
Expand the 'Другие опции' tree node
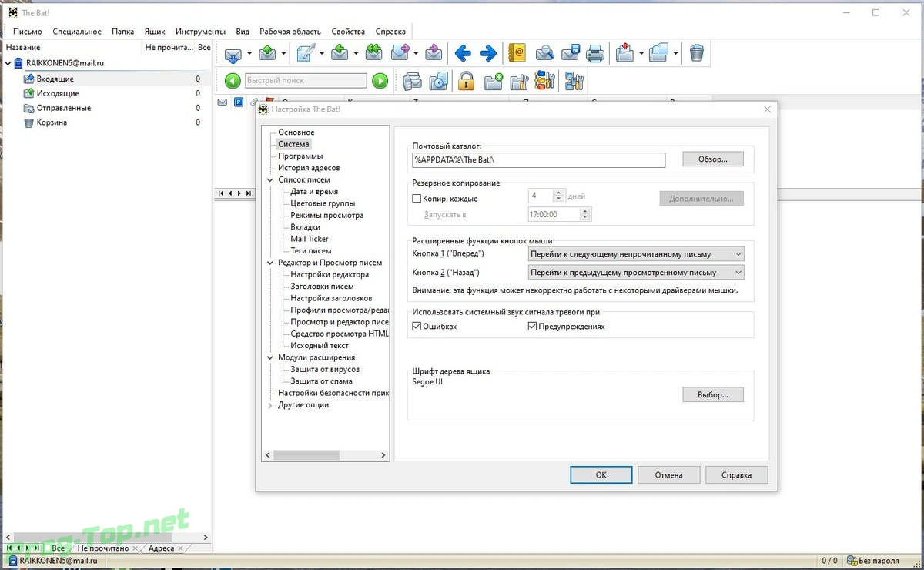[x=270, y=405]
